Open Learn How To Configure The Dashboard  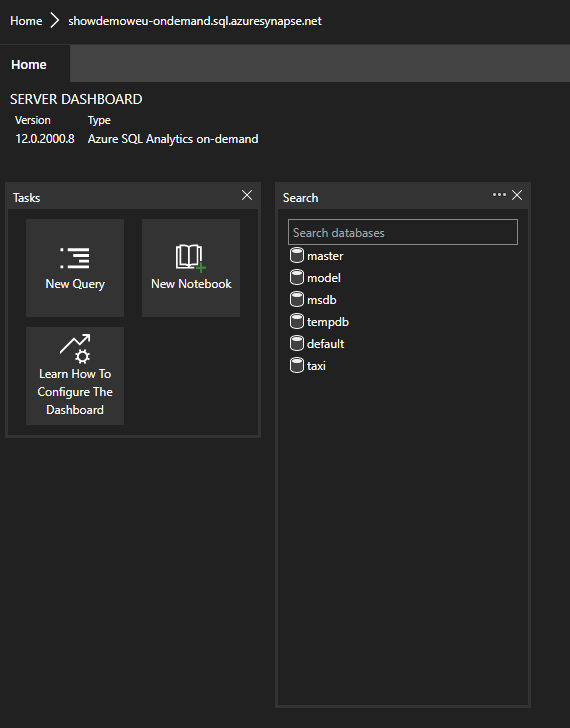[75, 376]
